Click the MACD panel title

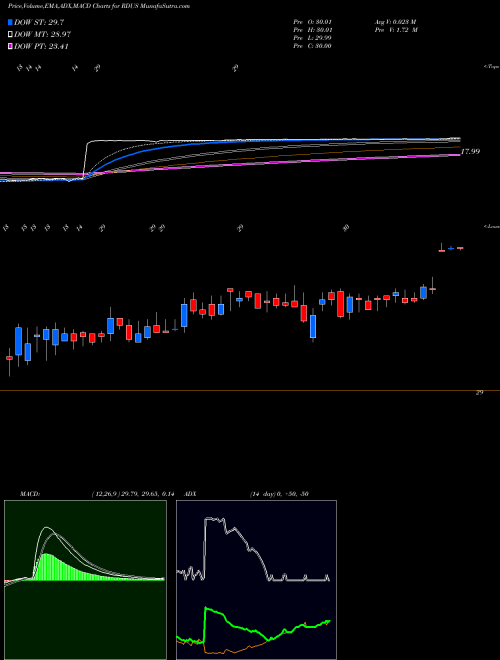point(29,494)
